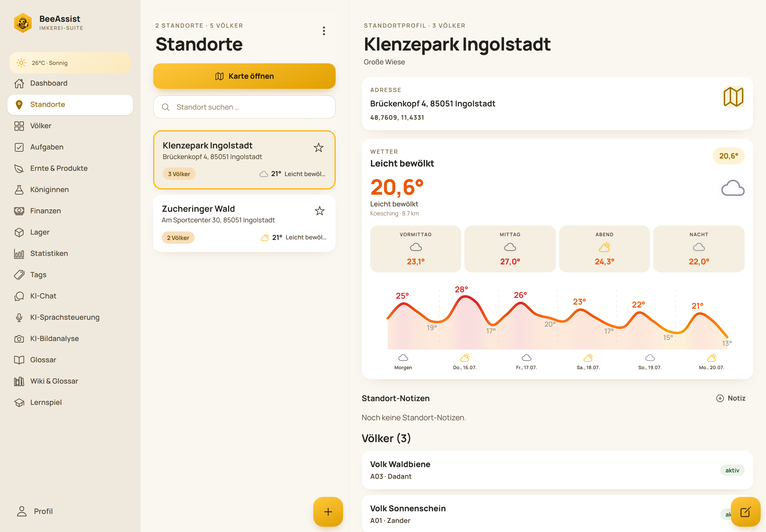Click the 2 Völker badge

click(x=178, y=238)
